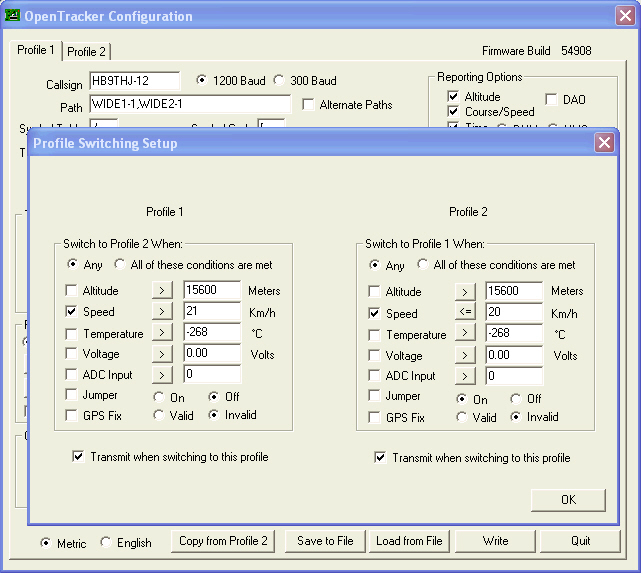Click the OpenTracker app icon in title bar
This screenshot has width=641, height=573.
coord(12,16)
